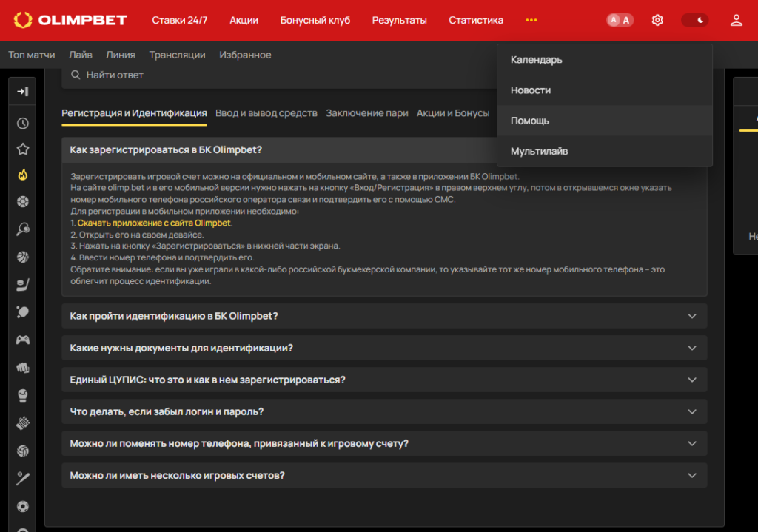Open Статистика menu item

(476, 20)
